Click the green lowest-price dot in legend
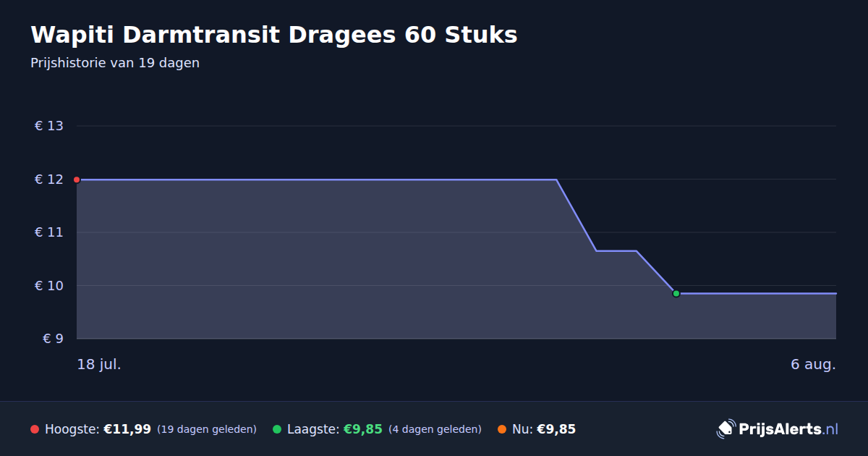 [277, 429]
